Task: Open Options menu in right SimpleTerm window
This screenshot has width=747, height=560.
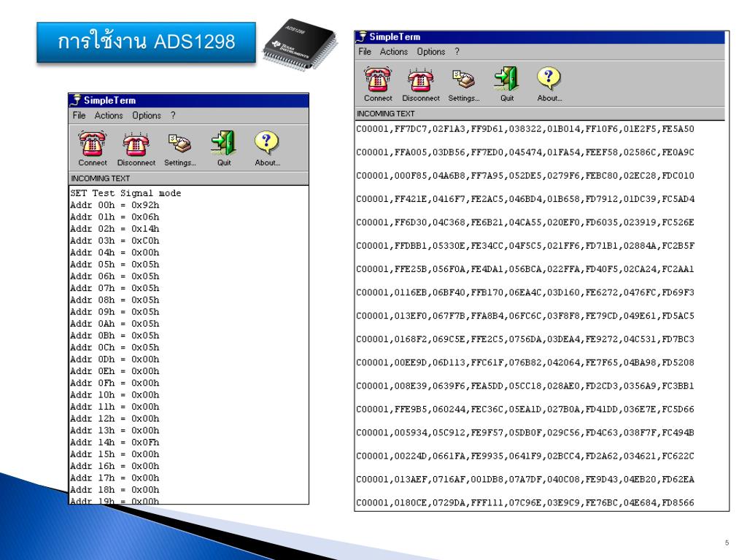Action: pyautogui.click(x=431, y=52)
